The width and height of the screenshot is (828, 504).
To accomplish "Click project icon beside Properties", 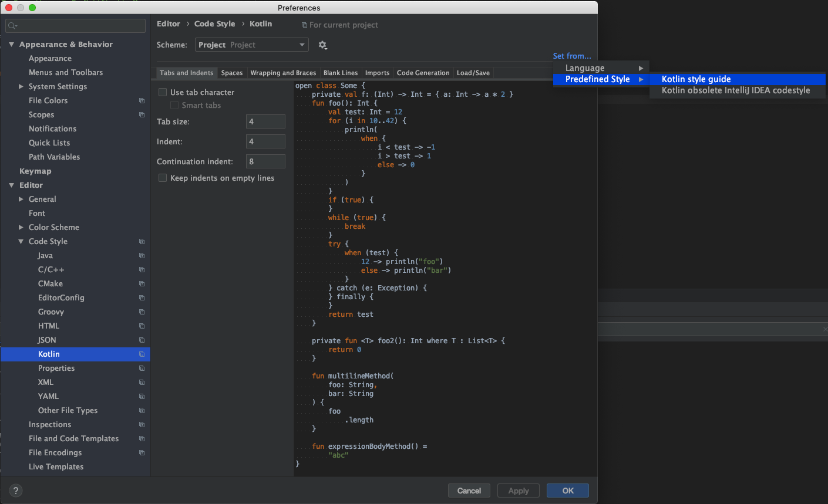I will pyautogui.click(x=142, y=368).
